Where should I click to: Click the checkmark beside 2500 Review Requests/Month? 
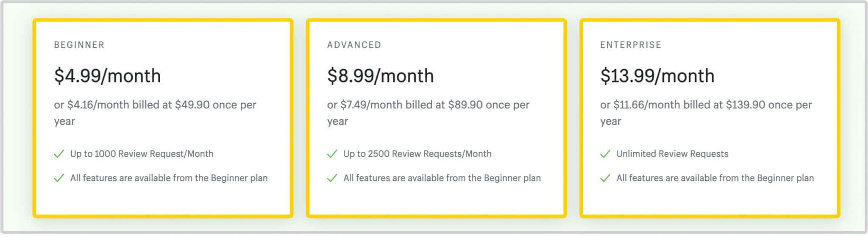(332, 154)
